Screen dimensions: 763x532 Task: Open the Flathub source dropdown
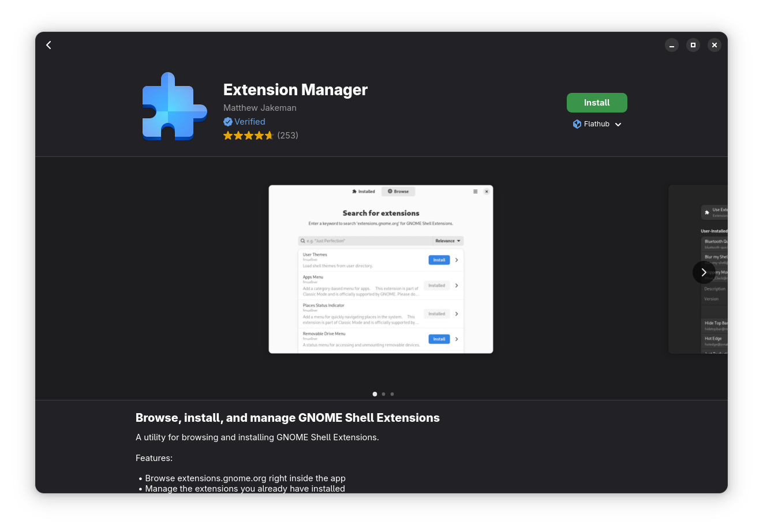597,124
